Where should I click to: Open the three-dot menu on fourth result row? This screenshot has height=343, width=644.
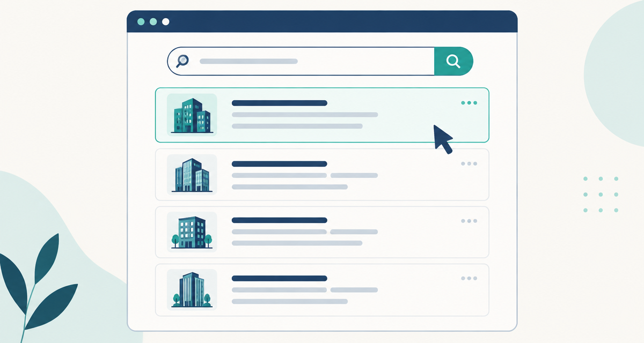pos(469,278)
